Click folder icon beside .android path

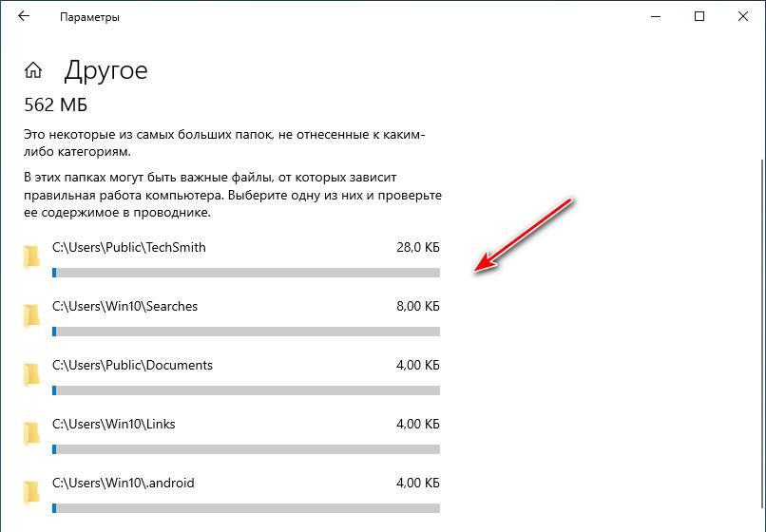(31, 492)
